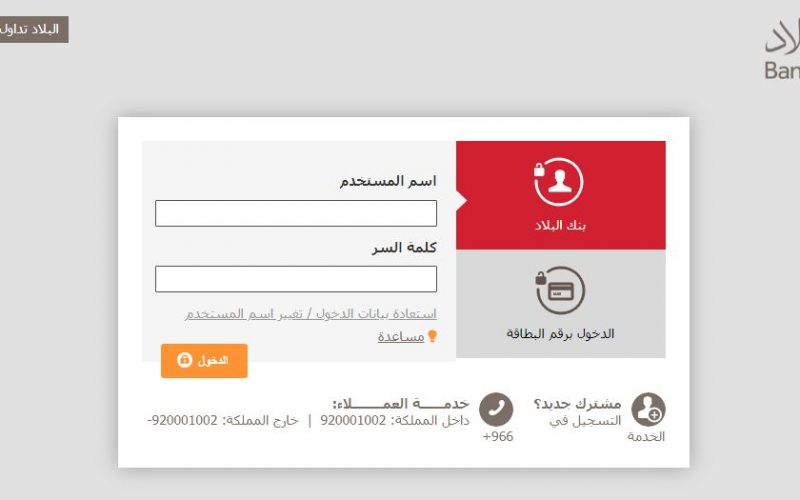Screen dimensions: 800x500
Task: Open the مساعدة help link
Action: (401, 337)
